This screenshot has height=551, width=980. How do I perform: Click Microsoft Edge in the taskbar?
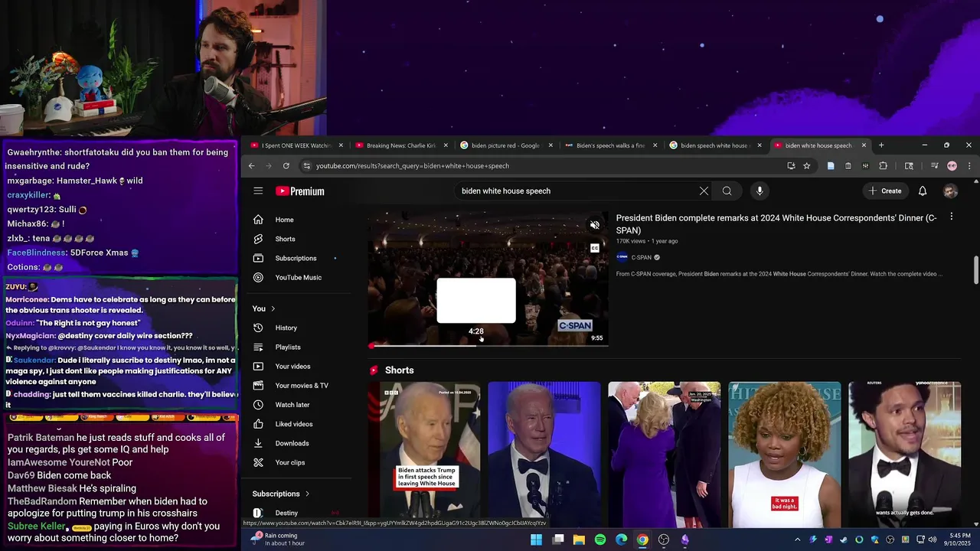(622, 540)
